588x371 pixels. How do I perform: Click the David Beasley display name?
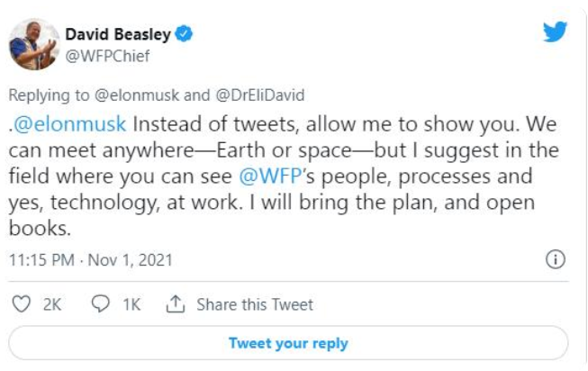pyautogui.click(x=118, y=34)
